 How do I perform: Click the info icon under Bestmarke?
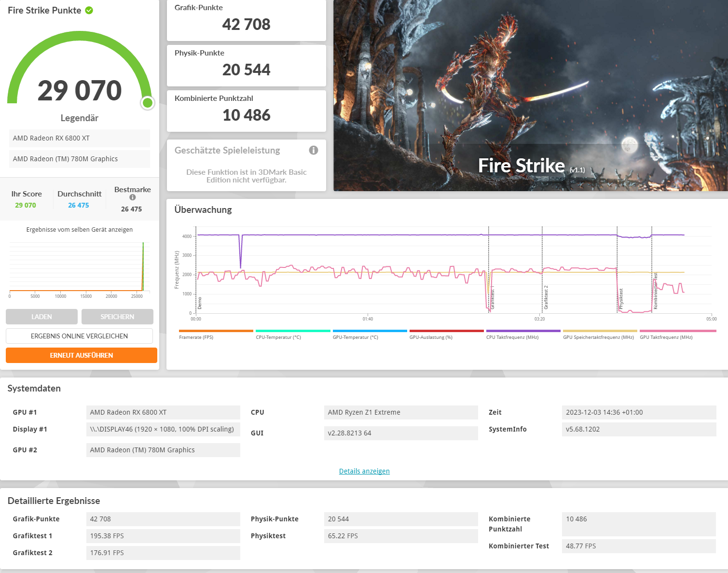[133, 197]
